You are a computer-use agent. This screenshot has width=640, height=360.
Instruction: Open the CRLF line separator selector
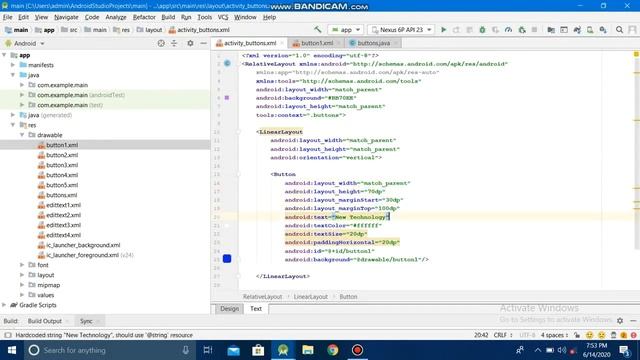pyautogui.click(x=502, y=335)
